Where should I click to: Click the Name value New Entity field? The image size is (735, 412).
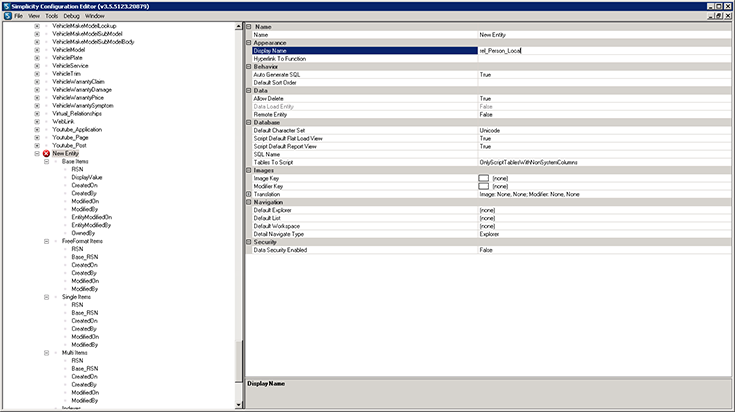coord(604,35)
